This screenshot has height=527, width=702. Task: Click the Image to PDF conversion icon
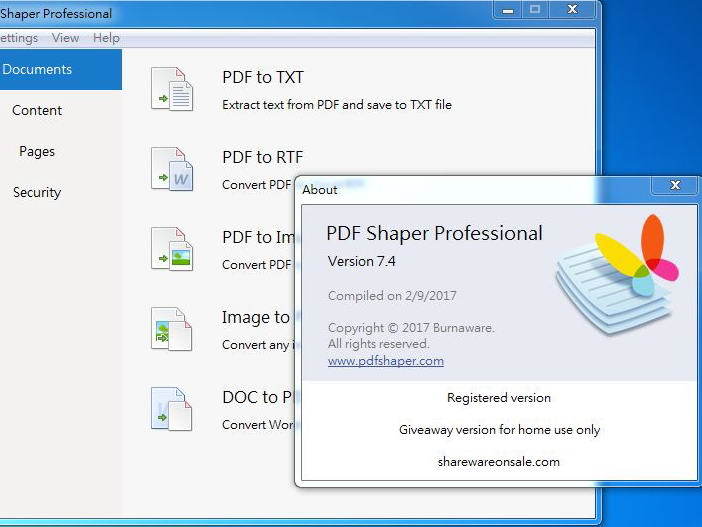point(172,329)
